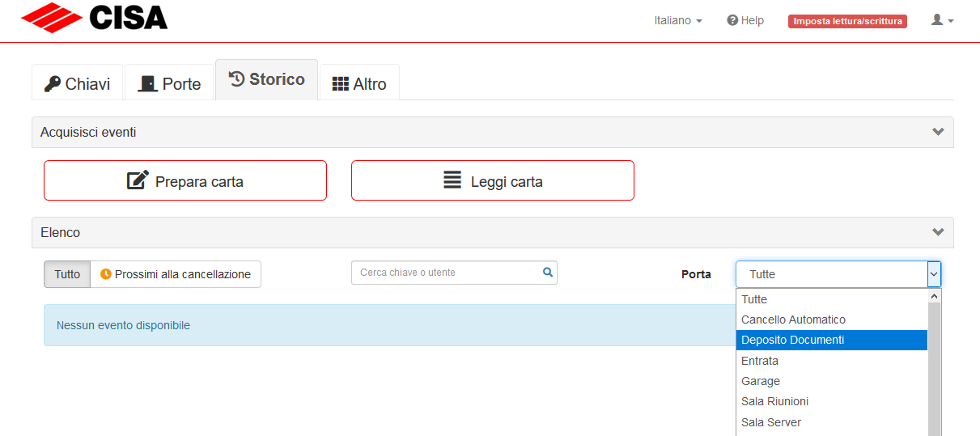Open the Italiano language dropdown
This screenshot has width=980, height=436.
point(678,20)
